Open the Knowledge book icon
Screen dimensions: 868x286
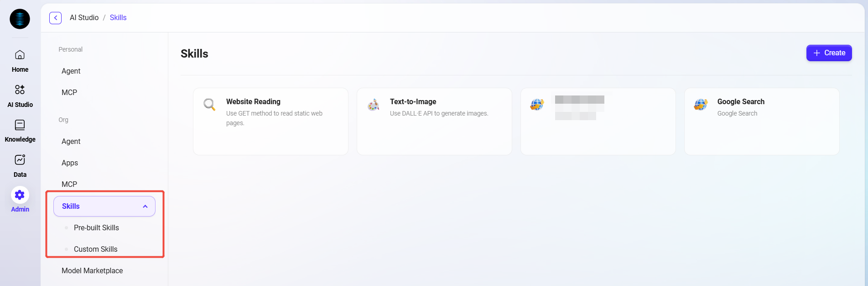tap(20, 125)
